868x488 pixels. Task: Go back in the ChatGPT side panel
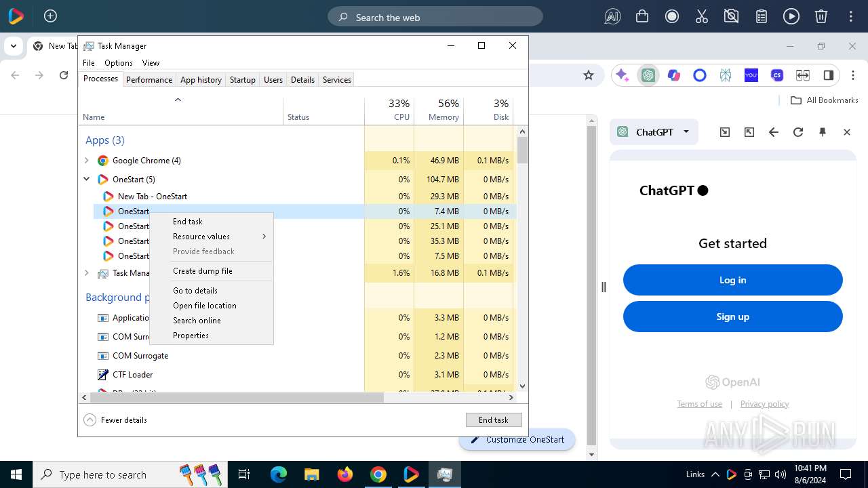[x=774, y=132]
